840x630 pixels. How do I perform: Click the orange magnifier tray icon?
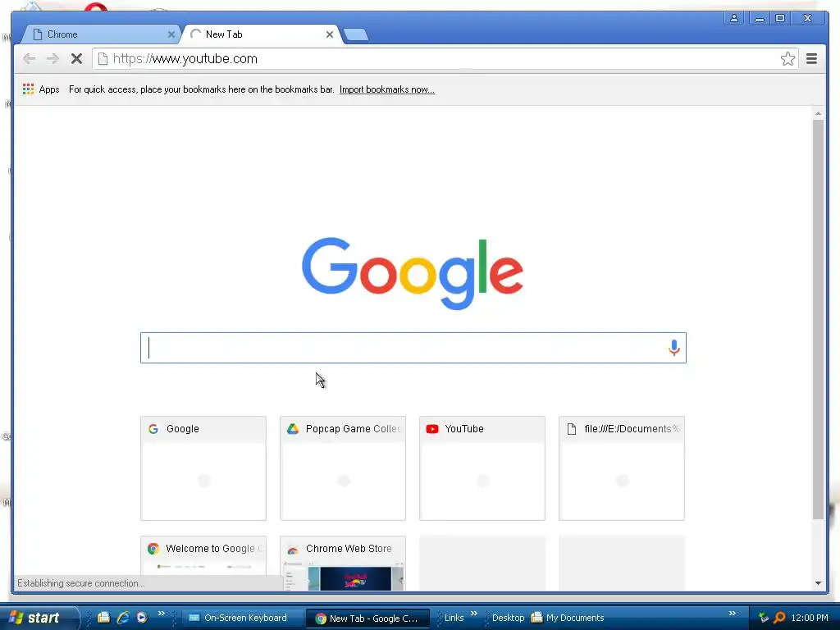click(779, 618)
